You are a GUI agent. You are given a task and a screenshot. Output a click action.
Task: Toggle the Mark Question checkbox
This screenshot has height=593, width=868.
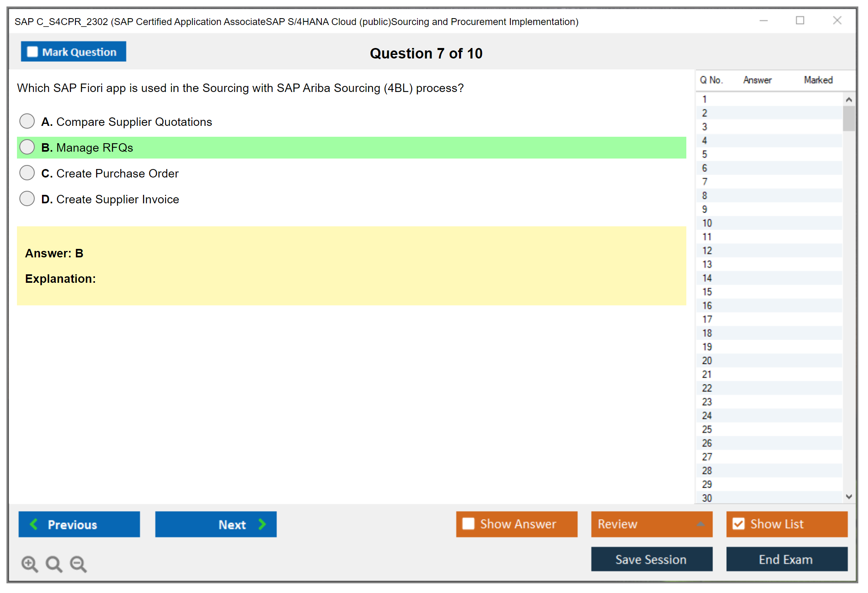[32, 52]
